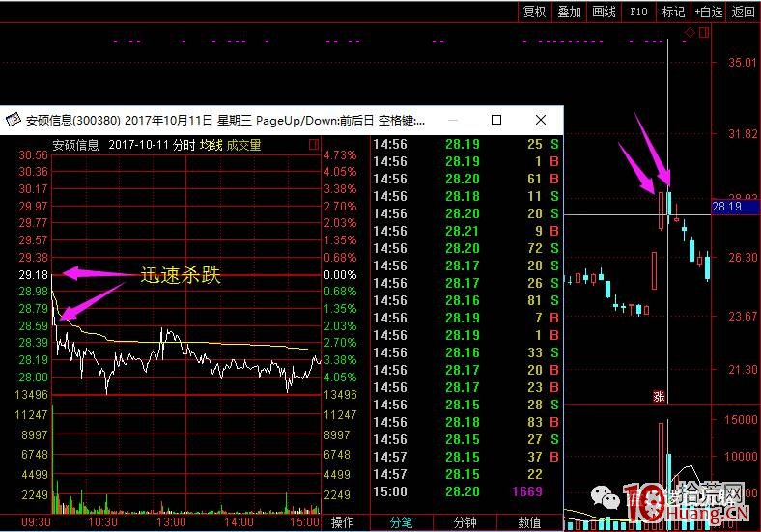Click the 1669 volume in the last trade row
The height and width of the screenshot is (532, 761).
(527, 491)
